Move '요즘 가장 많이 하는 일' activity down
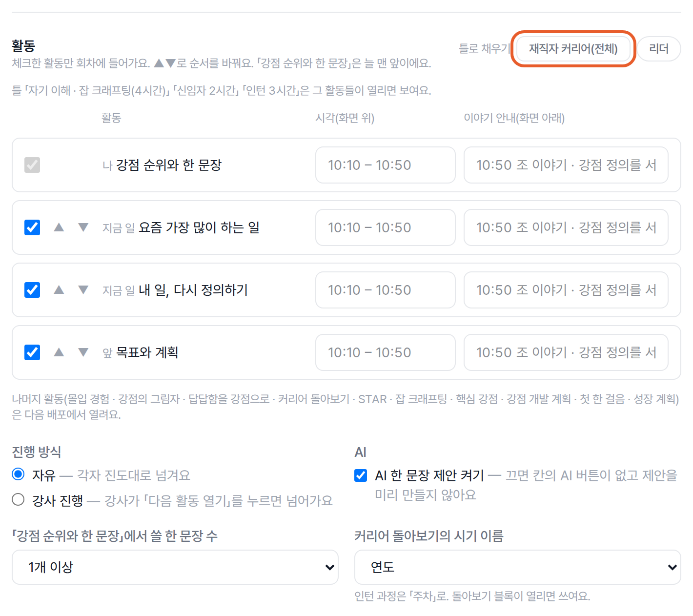Image resolution: width=693 pixels, height=616 pixels. pyautogui.click(x=83, y=227)
